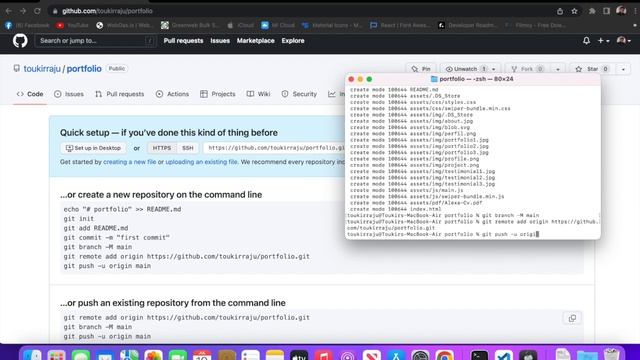Open the share icon in address bar
The height and width of the screenshot is (360, 640).
(560, 11)
